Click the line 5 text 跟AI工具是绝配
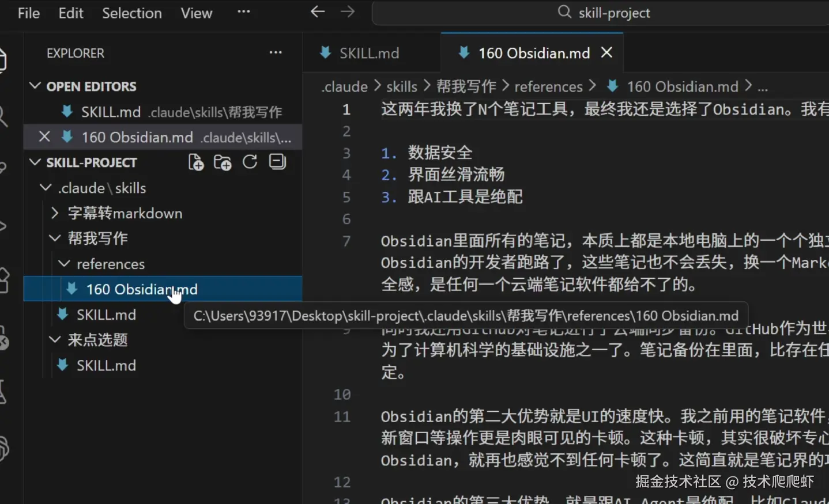The image size is (829, 504). pos(465,197)
